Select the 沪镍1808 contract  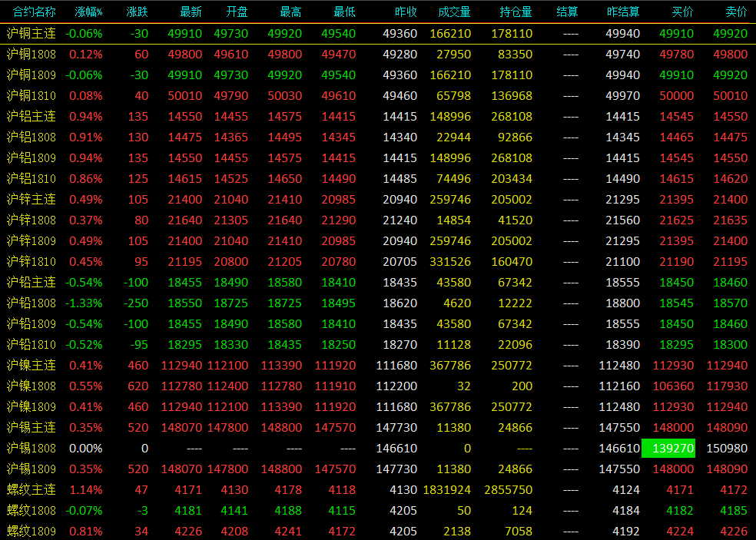coord(378,386)
